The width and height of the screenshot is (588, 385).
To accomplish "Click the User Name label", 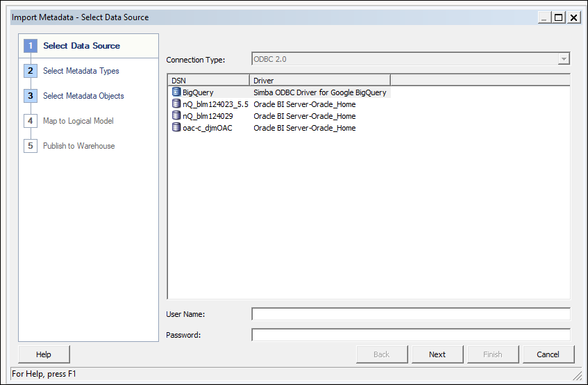I will [185, 314].
